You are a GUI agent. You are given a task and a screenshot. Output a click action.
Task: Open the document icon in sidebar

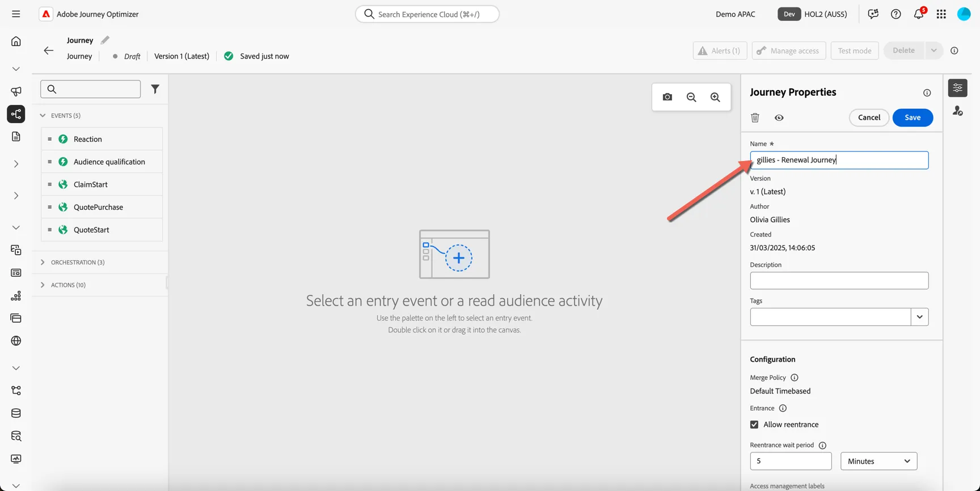[16, 137]
